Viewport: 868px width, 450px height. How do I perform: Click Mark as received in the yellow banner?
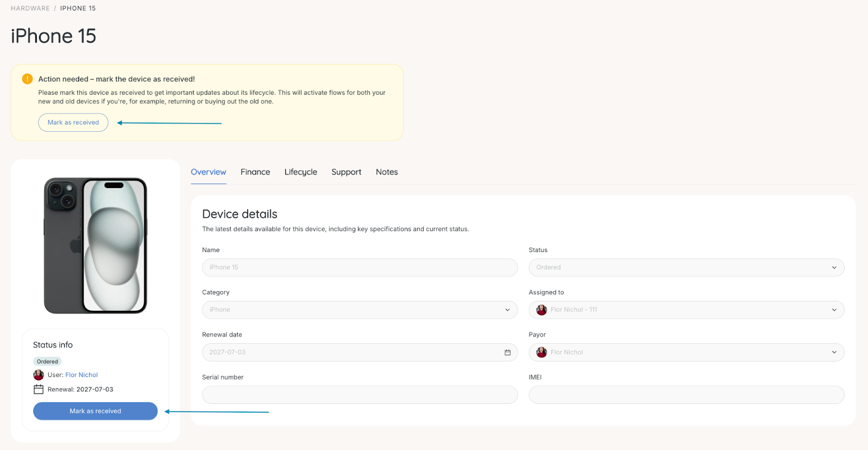click(x=73, y=123)
